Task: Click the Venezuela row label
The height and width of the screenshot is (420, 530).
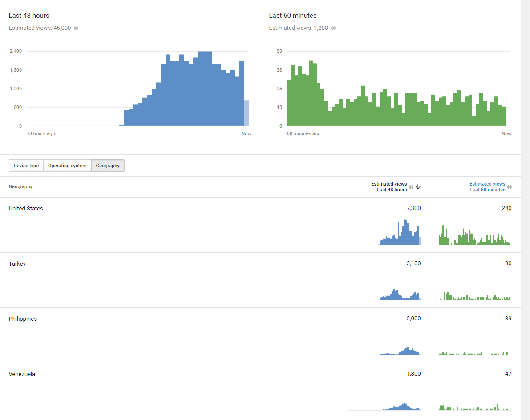Action: pyautogui.click(x=22, y=374)
